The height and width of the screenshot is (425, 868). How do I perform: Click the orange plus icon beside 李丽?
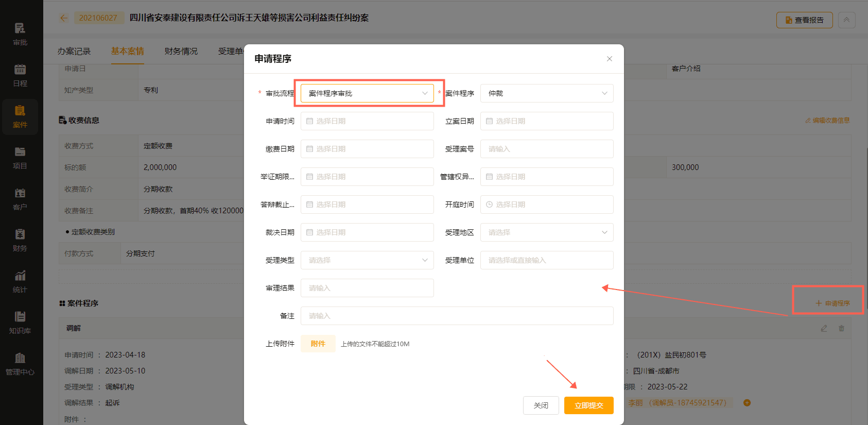747,403
